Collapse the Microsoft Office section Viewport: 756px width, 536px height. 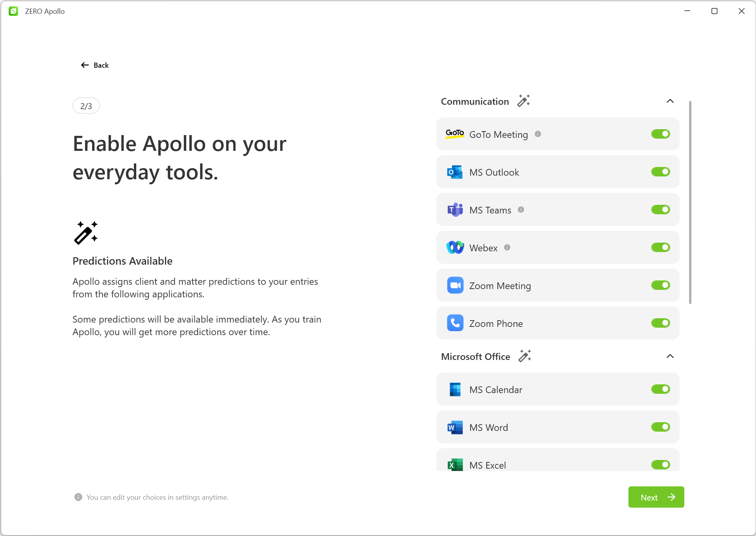click(670, 356)
